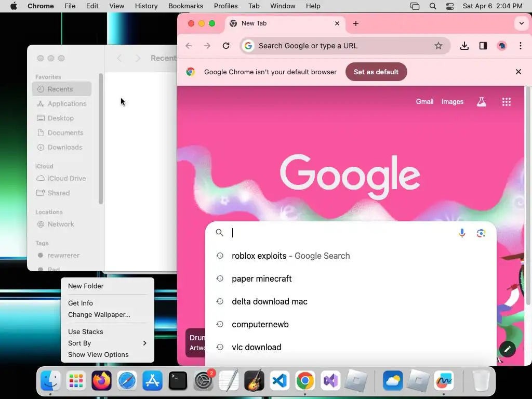Viewport: 532px width, 399px height.
Task: Expand the Sort By submenu
Action: click(107, 343)
